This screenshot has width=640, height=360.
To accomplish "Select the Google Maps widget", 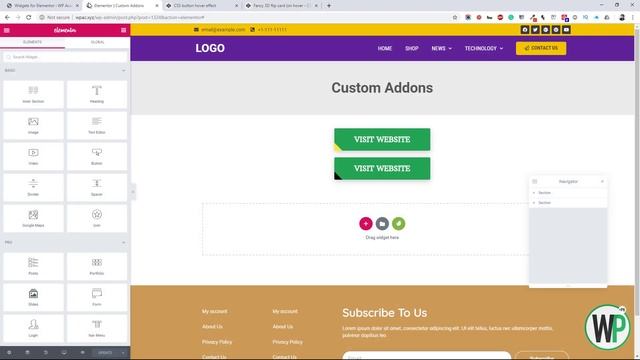I will [33, 219].
